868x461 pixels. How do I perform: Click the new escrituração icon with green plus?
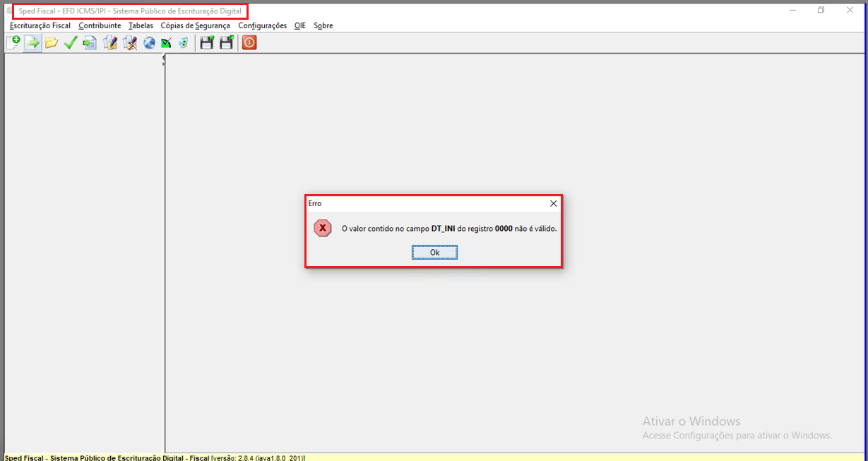13,43
